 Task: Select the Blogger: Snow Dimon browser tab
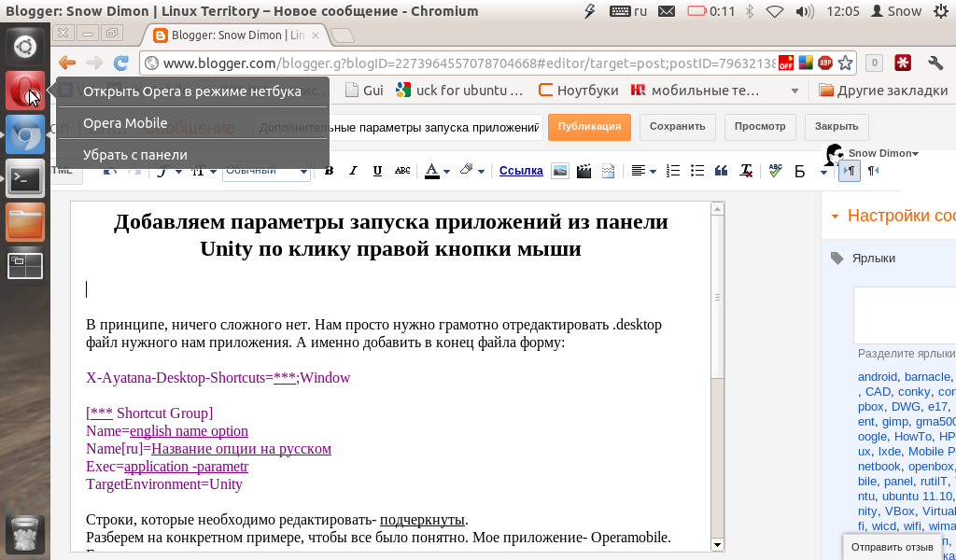(x=236, y=35)
